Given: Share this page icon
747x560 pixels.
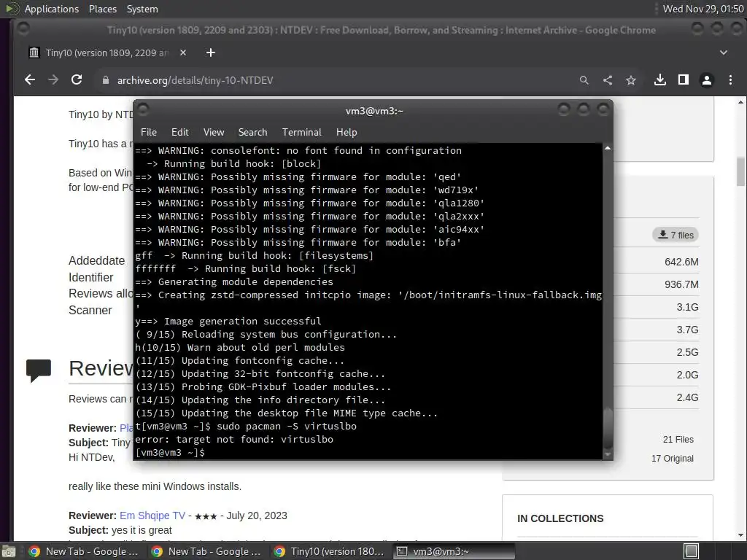Looking at the screenshot, I should (x=608, y=80).
